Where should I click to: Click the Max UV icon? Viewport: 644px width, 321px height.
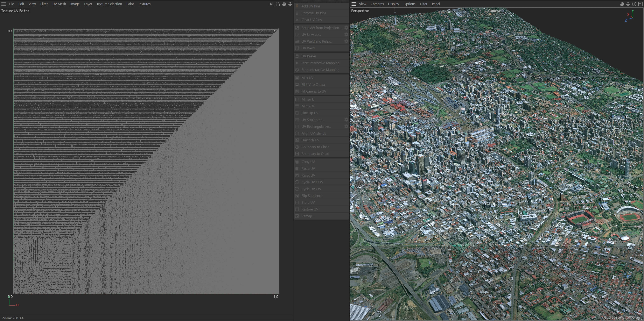(x=297, y=78)
